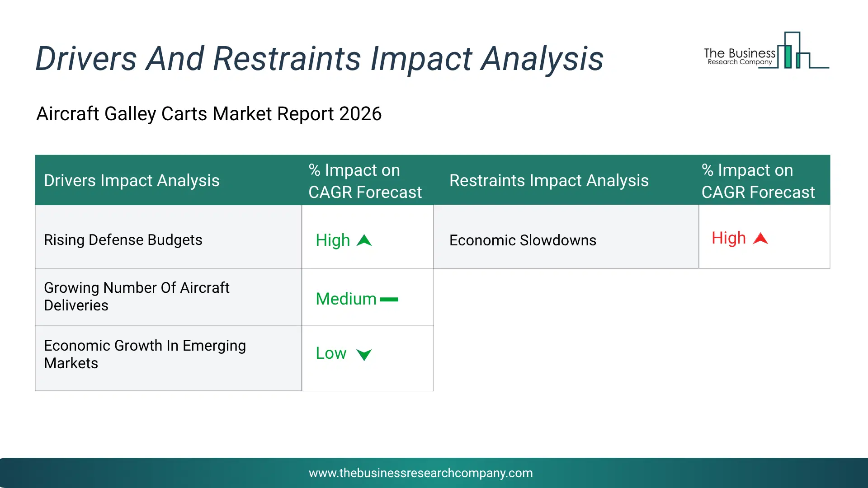The image size is (868, 488).
Task: Select the 'Drivers And Restraints Impact Analysis' title
Action: (319, 59)
